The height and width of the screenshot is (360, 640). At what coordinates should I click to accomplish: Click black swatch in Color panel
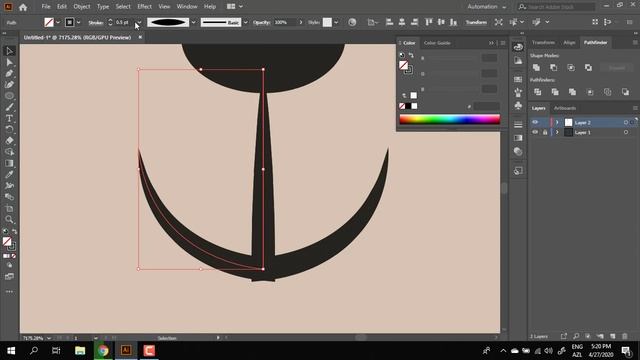(408, 106)
